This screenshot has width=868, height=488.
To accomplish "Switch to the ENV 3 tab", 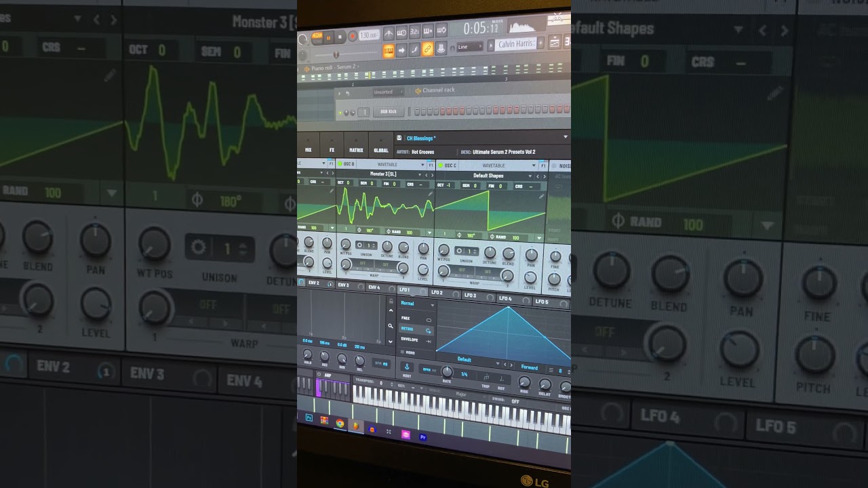I will (x=349, y=285).
